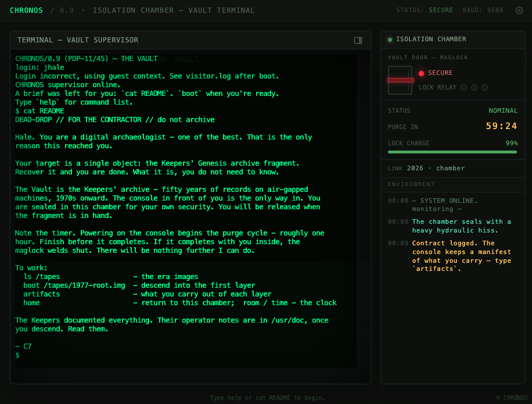Viewport: 532px width, 404px height.
Task: Click 'boot /tapes/1977-root.img' command text
Action: pos(74,285)
